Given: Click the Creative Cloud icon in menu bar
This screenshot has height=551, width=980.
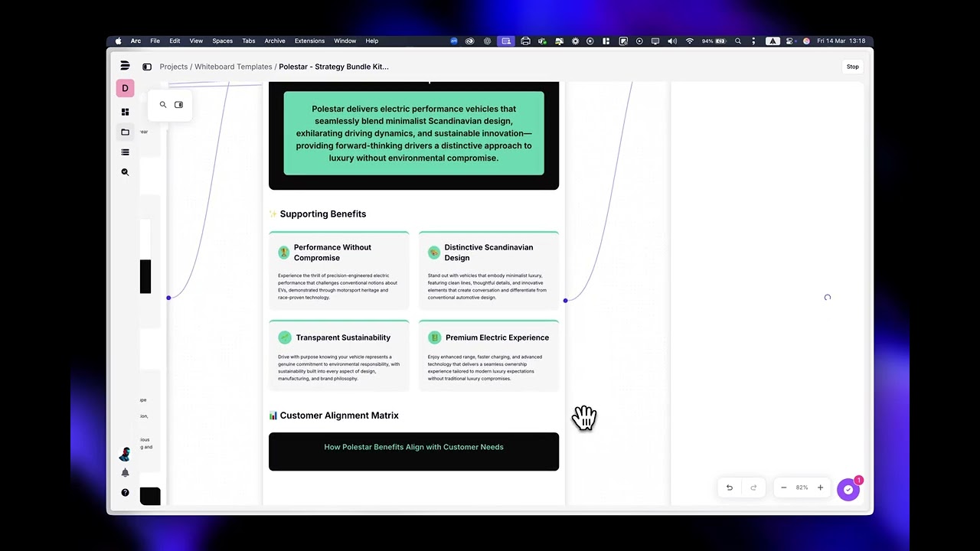Looking at the screenshot, I should click(470, 41).
